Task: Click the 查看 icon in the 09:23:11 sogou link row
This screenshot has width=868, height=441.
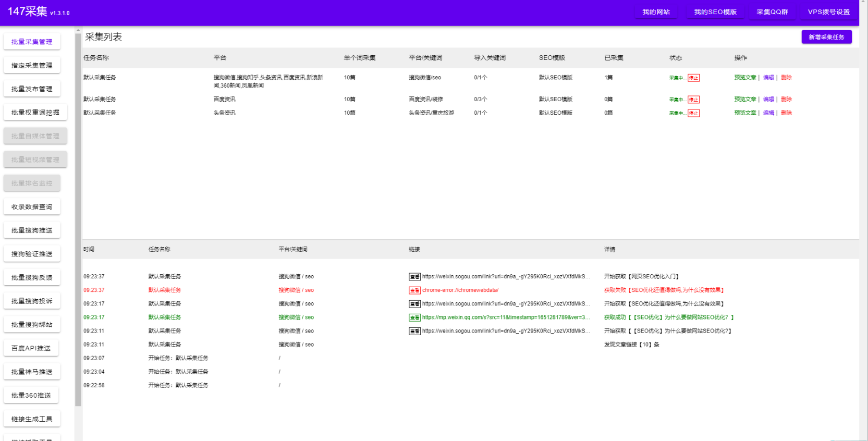Action: click(414, 331)
